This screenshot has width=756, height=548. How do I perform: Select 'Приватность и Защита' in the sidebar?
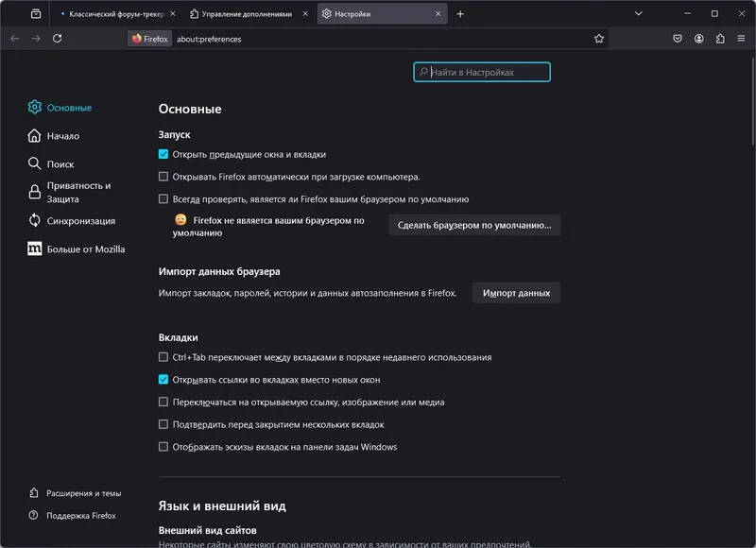(x=78, y=193)
